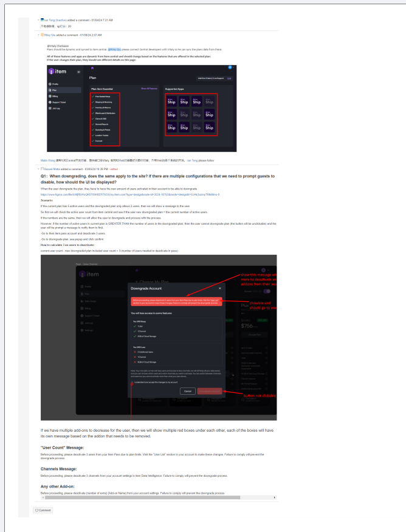
Task: Collapse Ian Tang's comment from 01/04/24
Action: pos(38,20)
